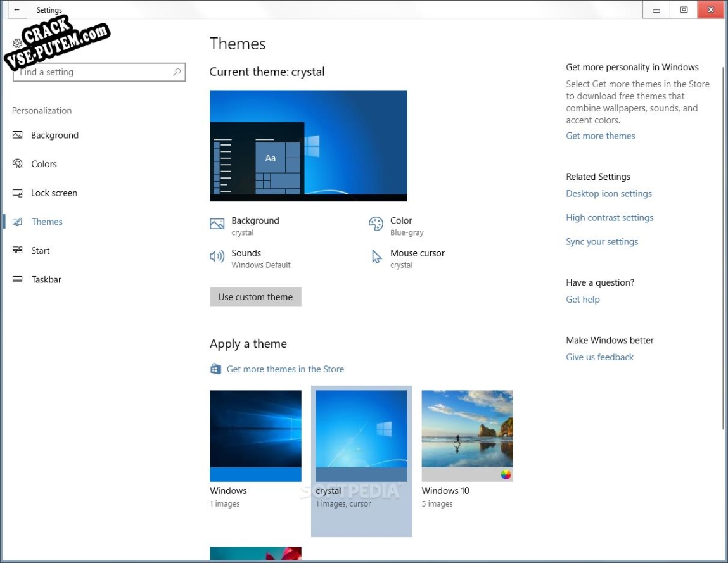Click the Start tiles icon in sidebar

coord(18,250)
